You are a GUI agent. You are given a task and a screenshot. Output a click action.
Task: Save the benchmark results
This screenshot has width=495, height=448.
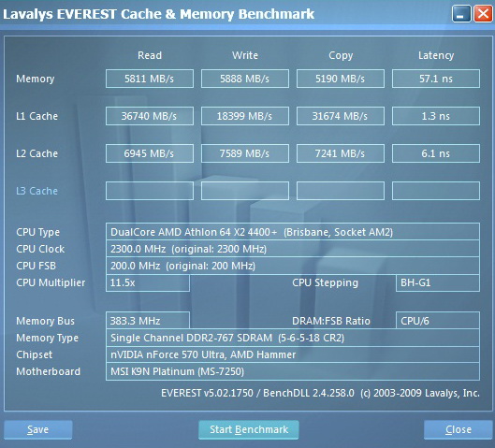[x=37, y=429]
